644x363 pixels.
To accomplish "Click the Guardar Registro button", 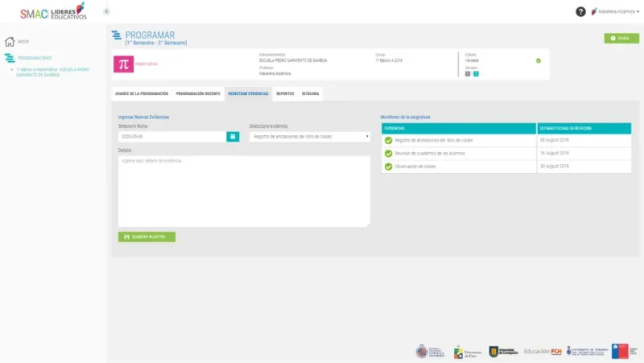I will (147, 237).
